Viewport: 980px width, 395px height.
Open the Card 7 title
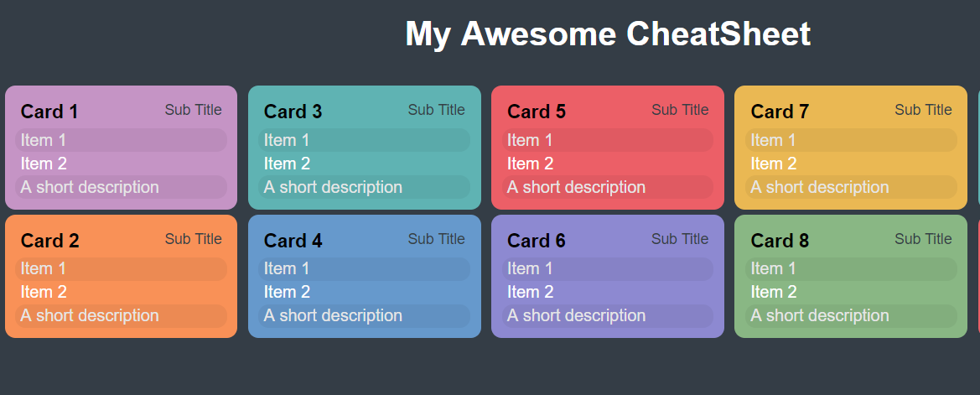(x=780, y=112)
